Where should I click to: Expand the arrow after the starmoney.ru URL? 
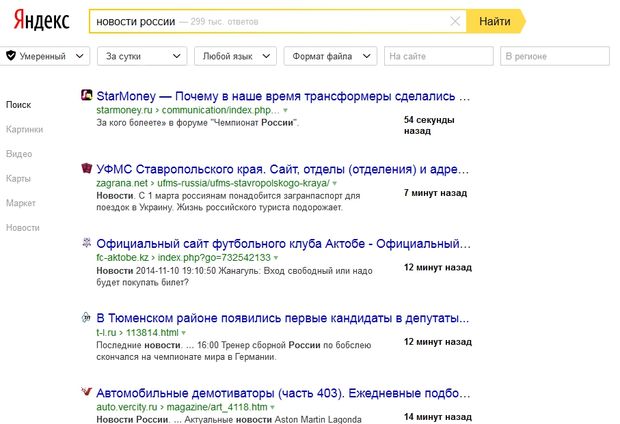285,110
